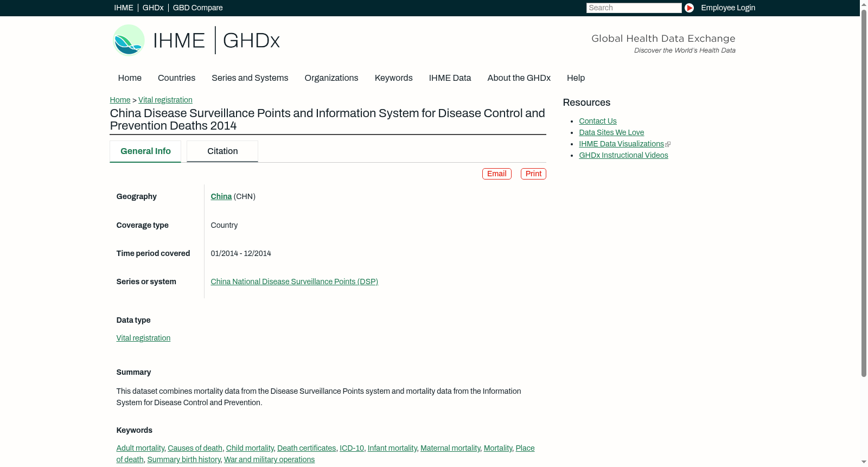The image size is (868, 467).
Task: Go to the Home menu item
Action: 130,78
